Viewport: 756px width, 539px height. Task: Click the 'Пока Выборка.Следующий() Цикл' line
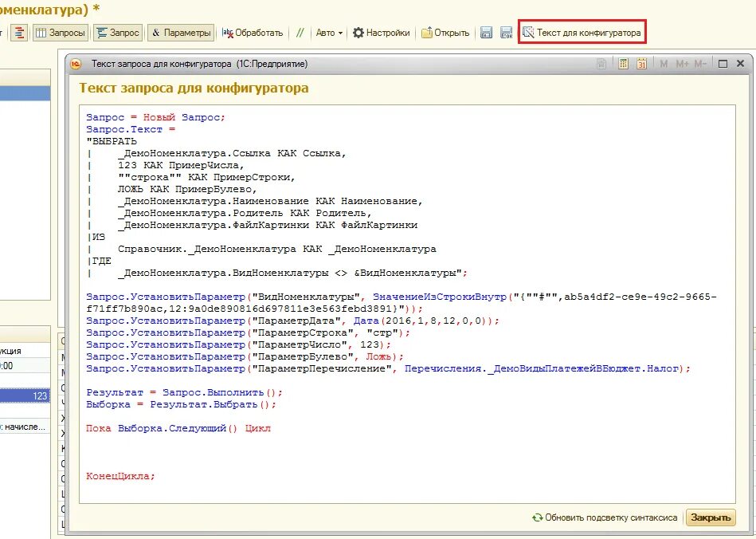click(x=178, y=428)
